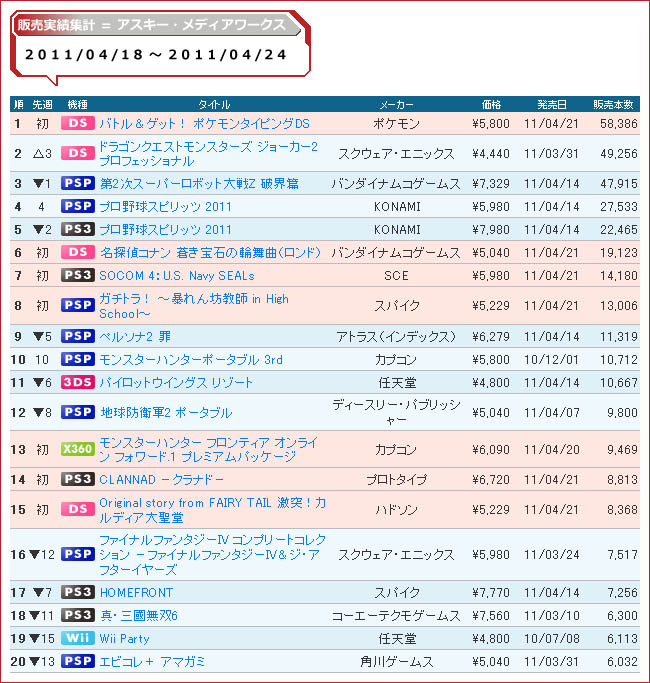
Task: Open the ファイナルファンタジーIV コンプリートコレクション link
Action: point(213,555)
